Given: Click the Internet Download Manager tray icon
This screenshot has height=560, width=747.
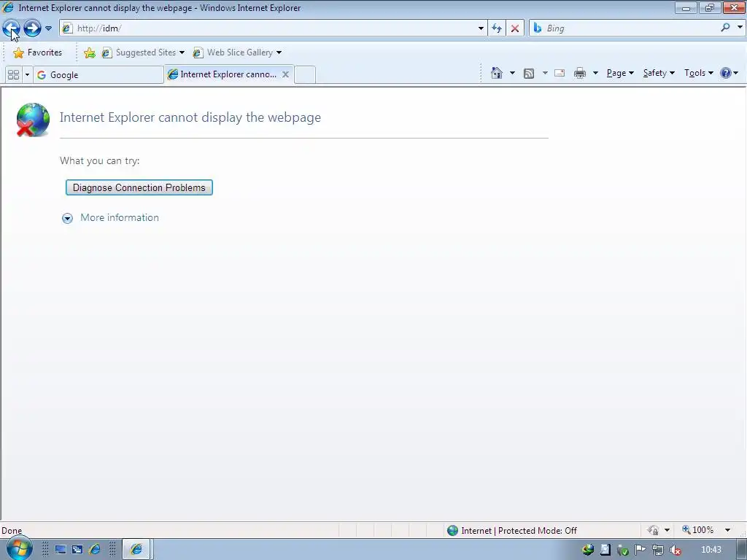Looking at the screenshot, I should click(x=589, y=550).
